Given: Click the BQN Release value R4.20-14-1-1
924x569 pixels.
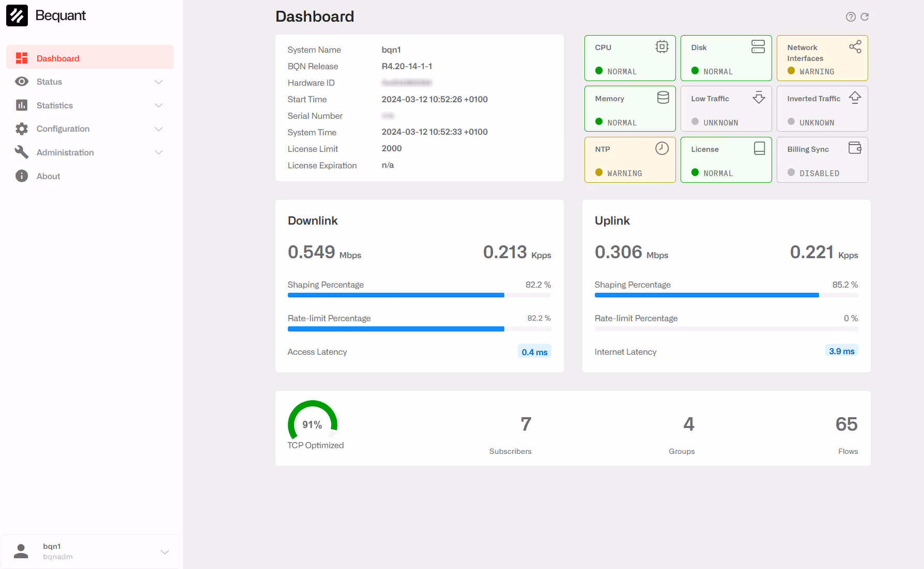Looking at the screenshot, I should click(407, 66).
